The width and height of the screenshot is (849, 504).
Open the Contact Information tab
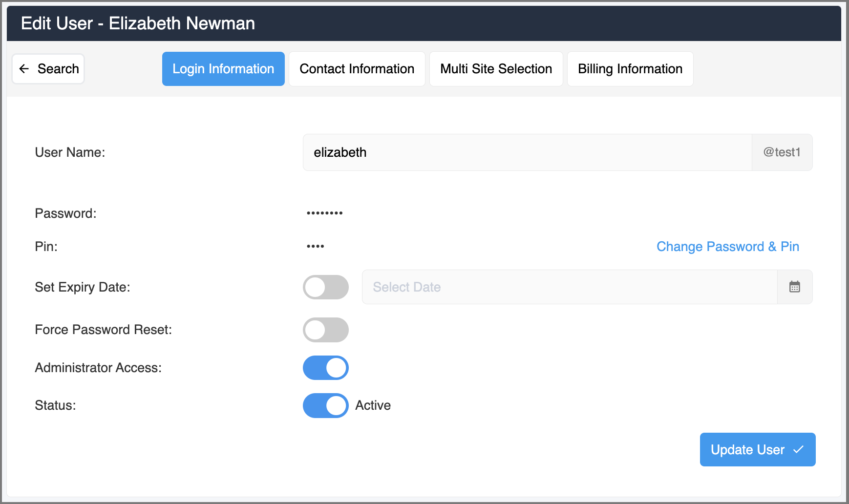point(357,69)
